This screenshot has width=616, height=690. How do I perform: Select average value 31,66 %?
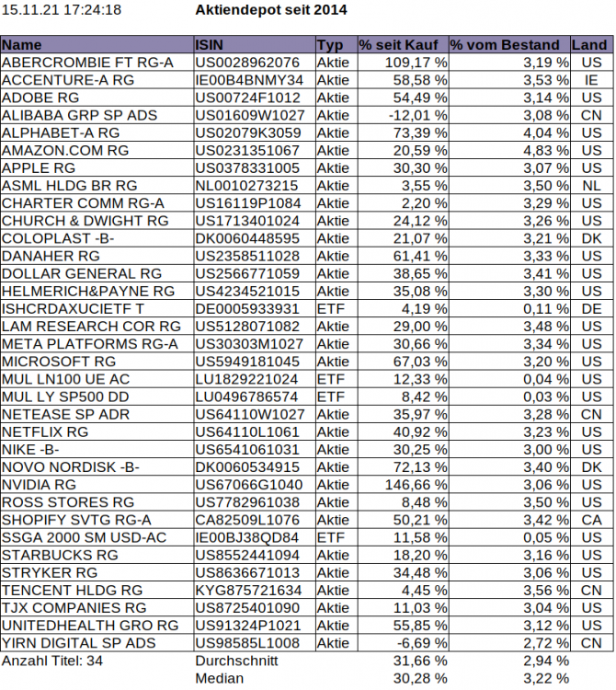tap(420, 661)
